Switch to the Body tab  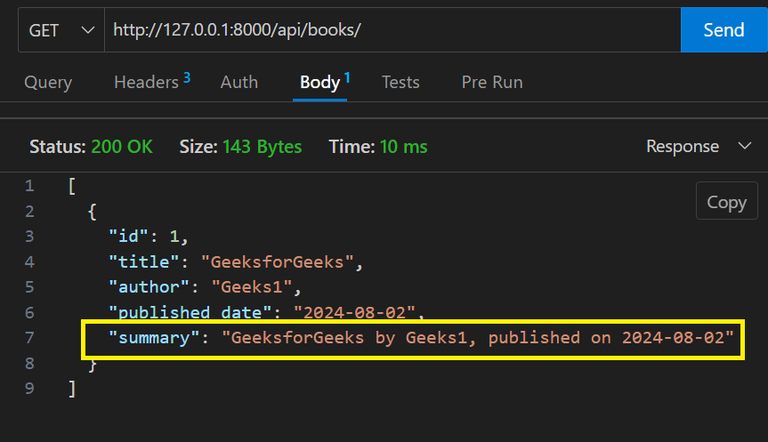tap(321, 82)
